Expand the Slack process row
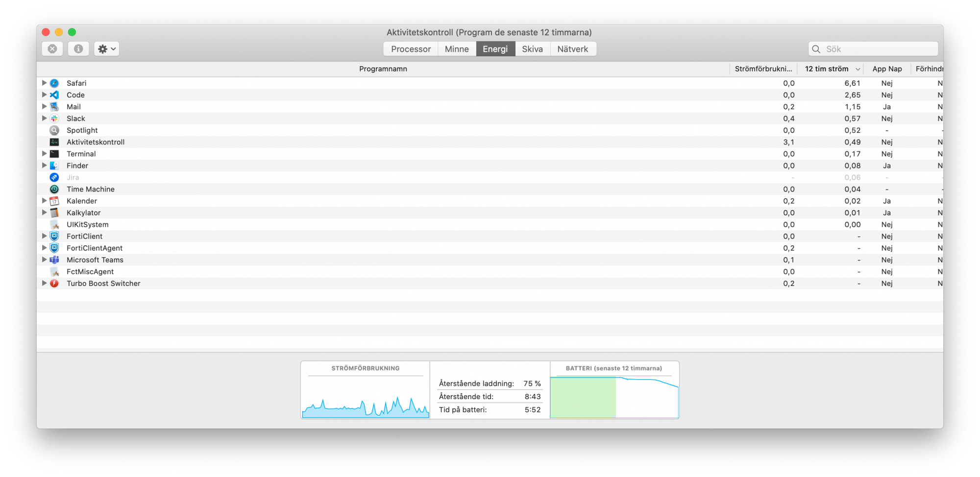 [44, 119]
